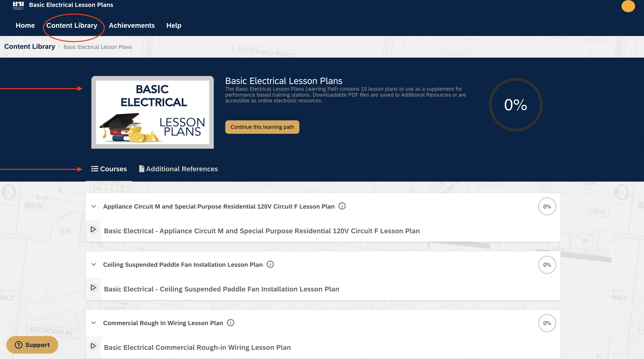Show info for Commercial Rough In Wiring

coord(230,323)
